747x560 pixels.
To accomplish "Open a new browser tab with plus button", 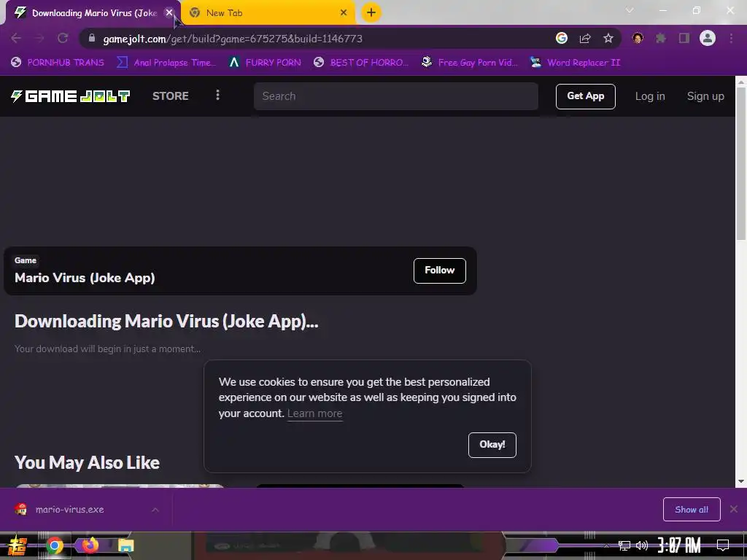I will click(371, 13).
